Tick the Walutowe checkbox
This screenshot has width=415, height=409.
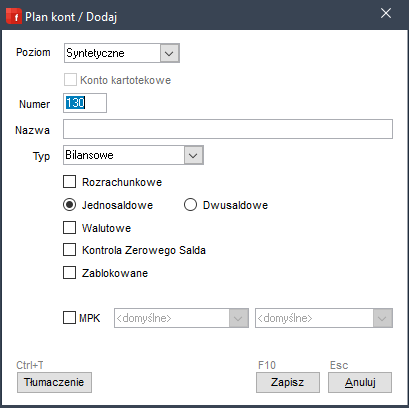click(x=70, y=228)
